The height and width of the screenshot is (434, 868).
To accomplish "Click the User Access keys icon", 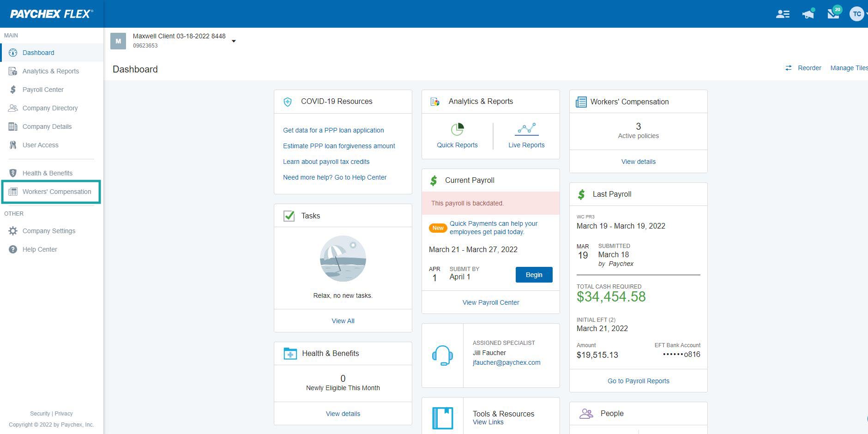I will coord(13,145).
